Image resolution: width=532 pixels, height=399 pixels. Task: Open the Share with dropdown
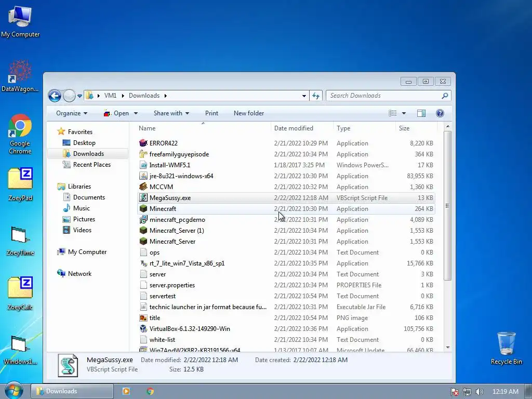[171, 113]
